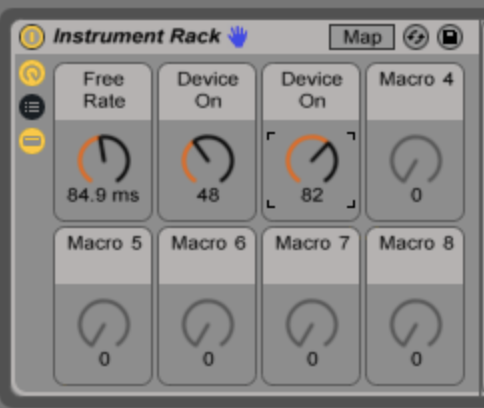The height and width of the screenshot is (408, 484).
Task: Click the Macro 8 knob
Action: point(416,323)
